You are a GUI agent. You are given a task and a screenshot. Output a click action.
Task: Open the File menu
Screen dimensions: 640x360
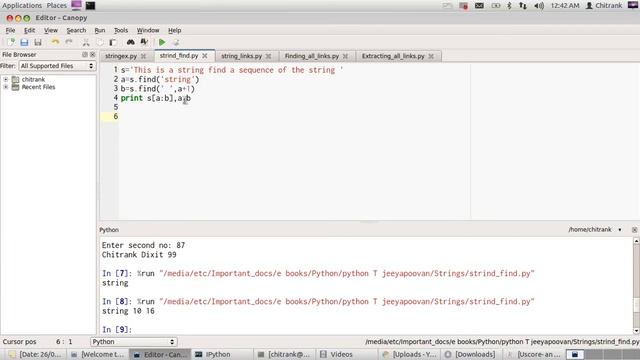tap(10, 30)
